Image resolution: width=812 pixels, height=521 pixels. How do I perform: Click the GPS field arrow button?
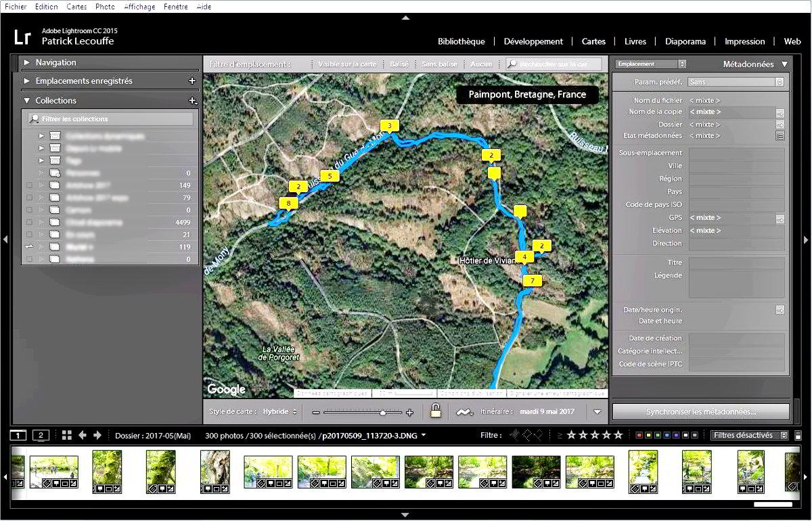[780, 219]
